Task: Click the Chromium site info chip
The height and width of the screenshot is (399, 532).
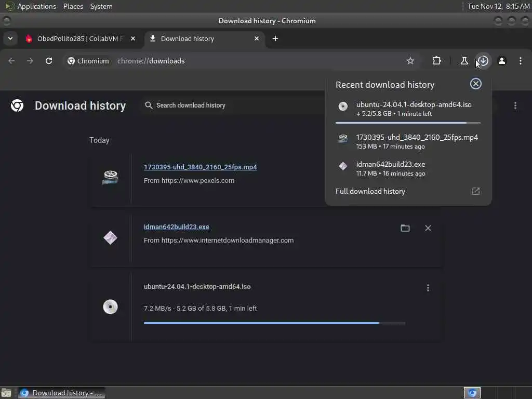Action: pyautogui.click(x=88, y=61)
